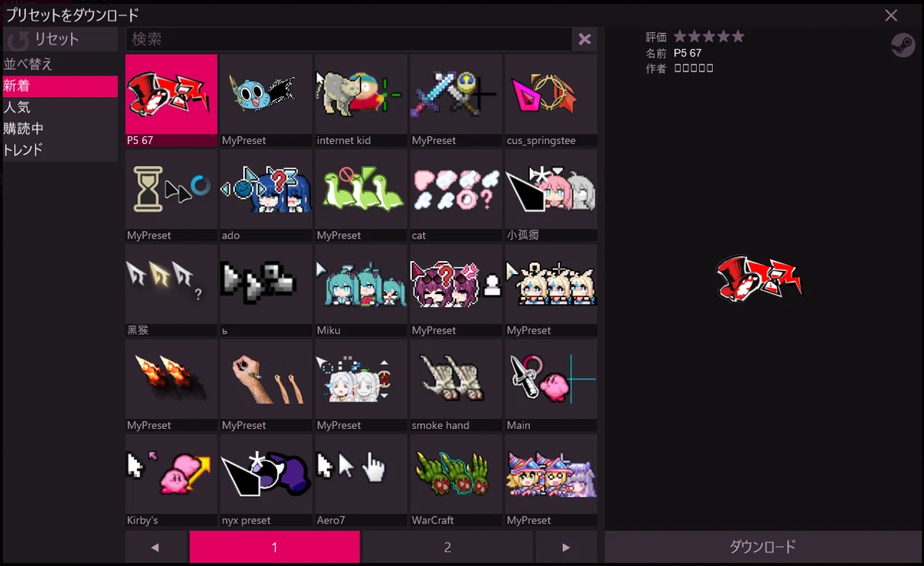
Task: Sort presets by 人気
Action: click(60, 108)
